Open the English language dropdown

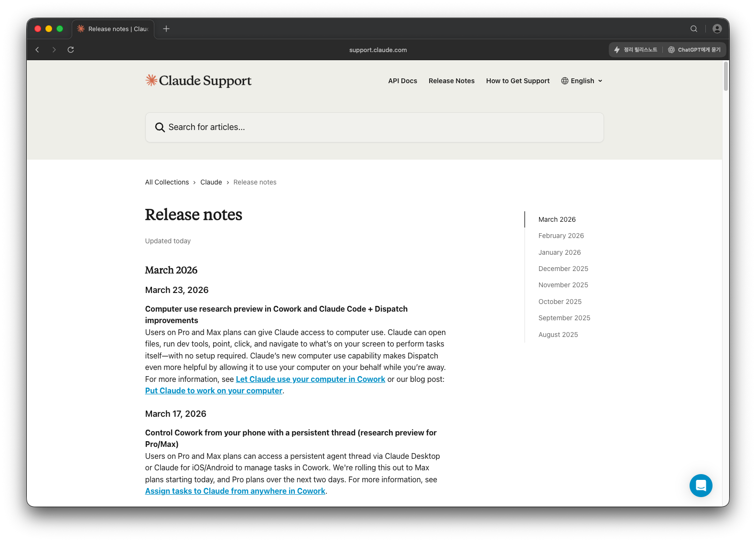pos(582,81)
